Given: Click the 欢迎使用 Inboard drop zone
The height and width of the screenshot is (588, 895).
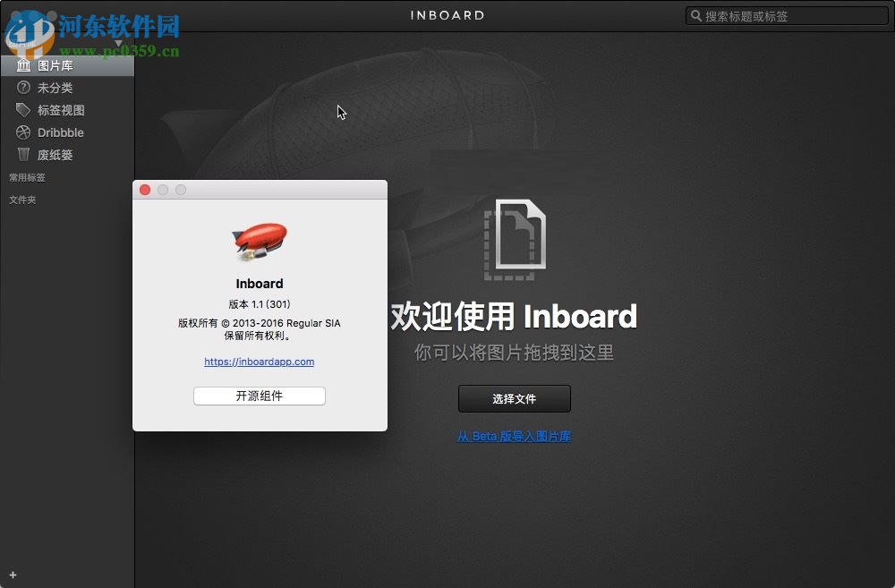Looking at the screenshot, I should (514, 315).
